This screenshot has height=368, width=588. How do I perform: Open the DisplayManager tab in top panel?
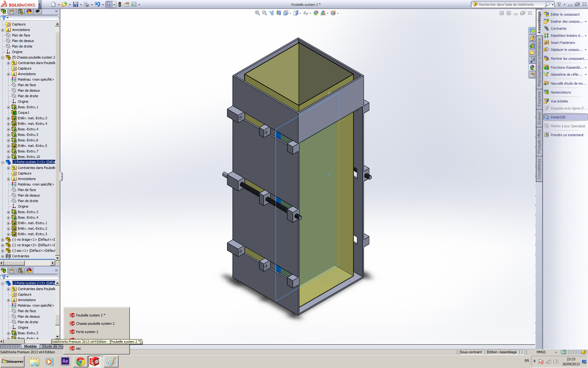(x=29, y=11)
